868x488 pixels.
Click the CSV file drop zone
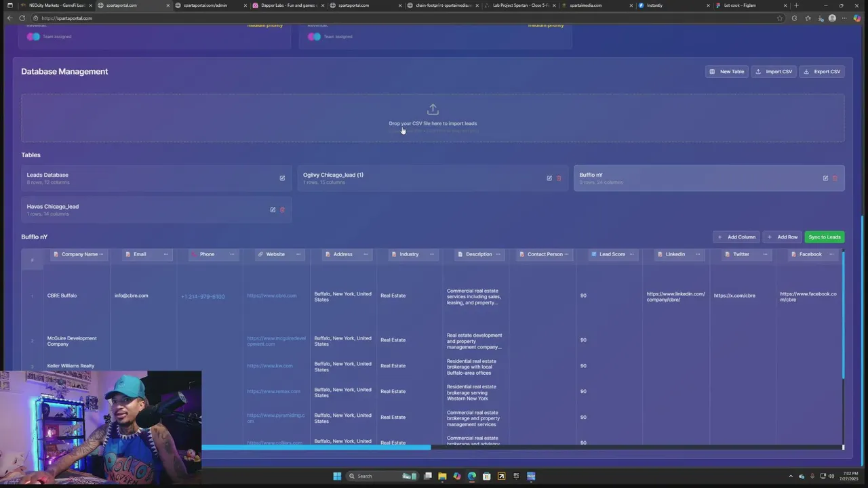click(433, 118)
